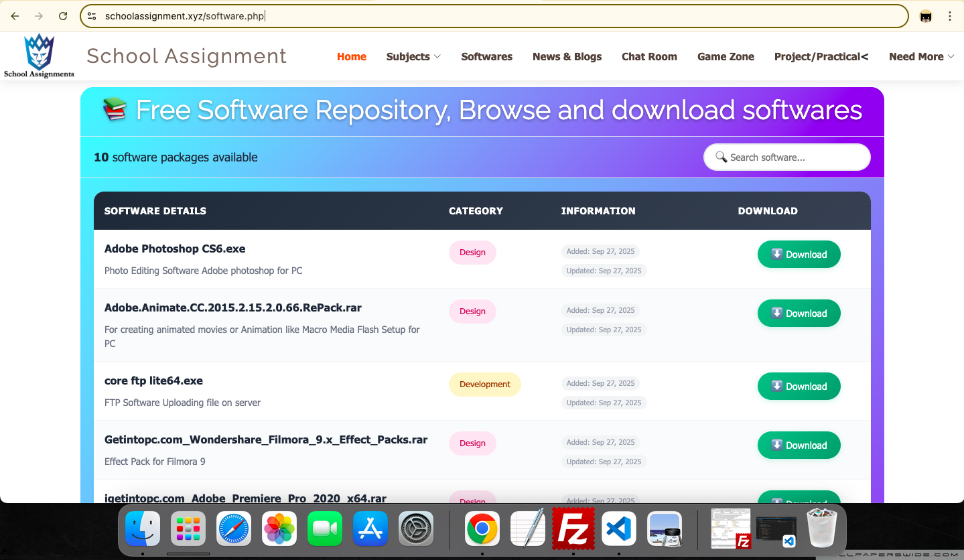Viewport: 964px width, 560px height.
Task: Open Finder from the dock
Action: (x=143, y=529)
